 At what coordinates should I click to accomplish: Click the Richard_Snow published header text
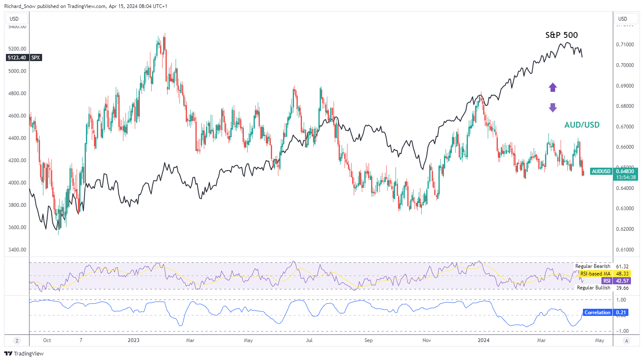(86, 6)
